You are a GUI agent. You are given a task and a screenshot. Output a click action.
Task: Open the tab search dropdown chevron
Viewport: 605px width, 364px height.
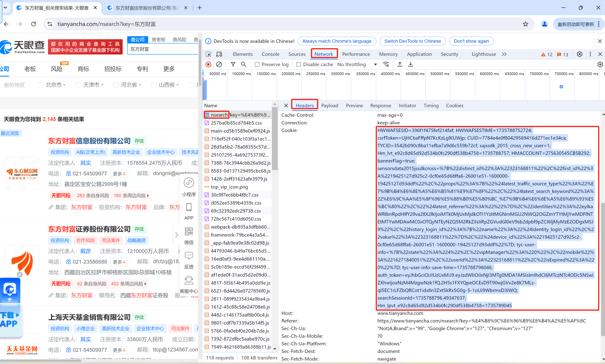coord(5,8)
